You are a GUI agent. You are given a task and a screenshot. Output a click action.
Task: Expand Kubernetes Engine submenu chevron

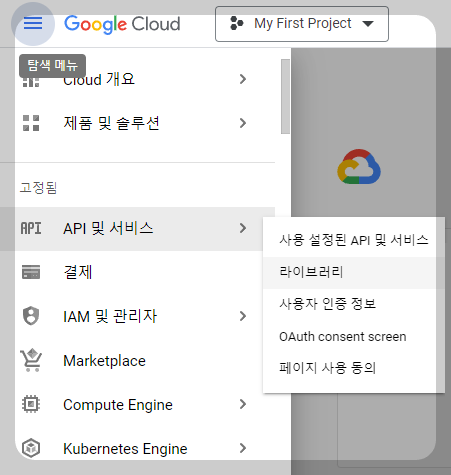243,448
